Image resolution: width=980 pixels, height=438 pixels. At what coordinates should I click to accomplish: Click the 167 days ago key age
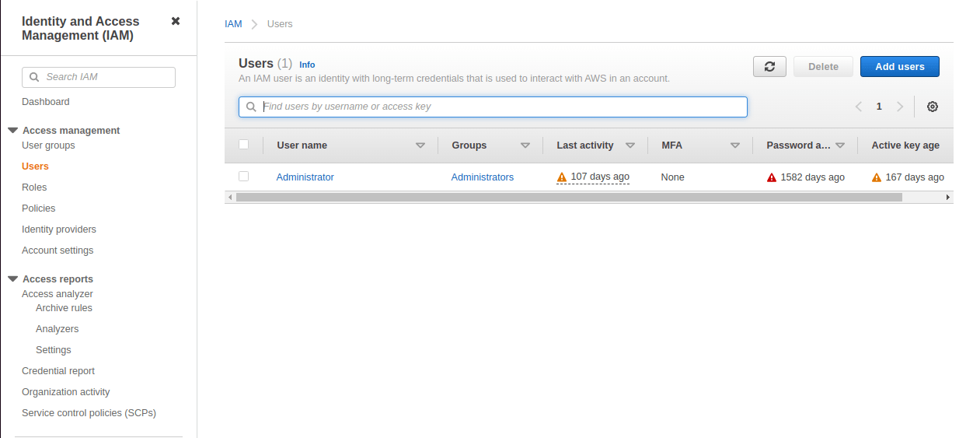(x=915, y=177)
